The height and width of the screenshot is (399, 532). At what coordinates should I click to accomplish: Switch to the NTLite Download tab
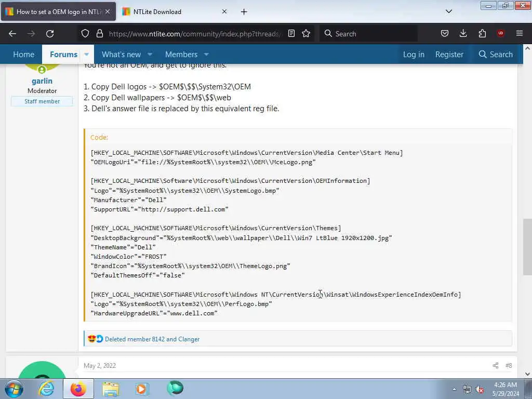(x=175, y=11)
